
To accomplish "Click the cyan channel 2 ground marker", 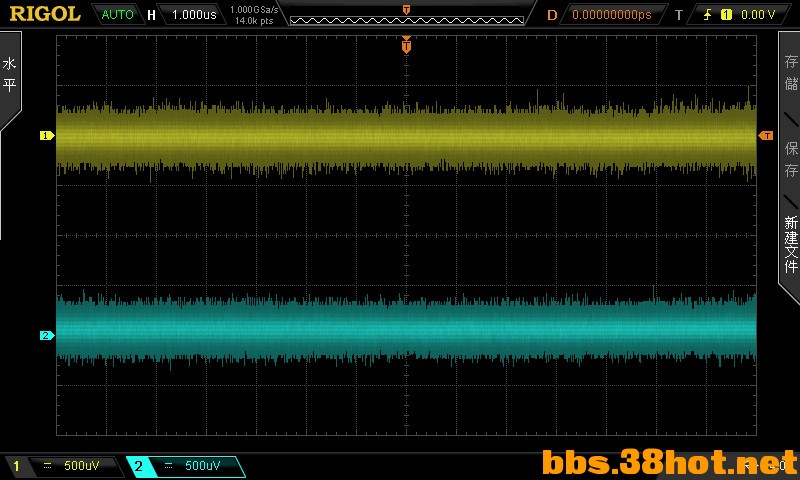I will [x=47, y=335].
